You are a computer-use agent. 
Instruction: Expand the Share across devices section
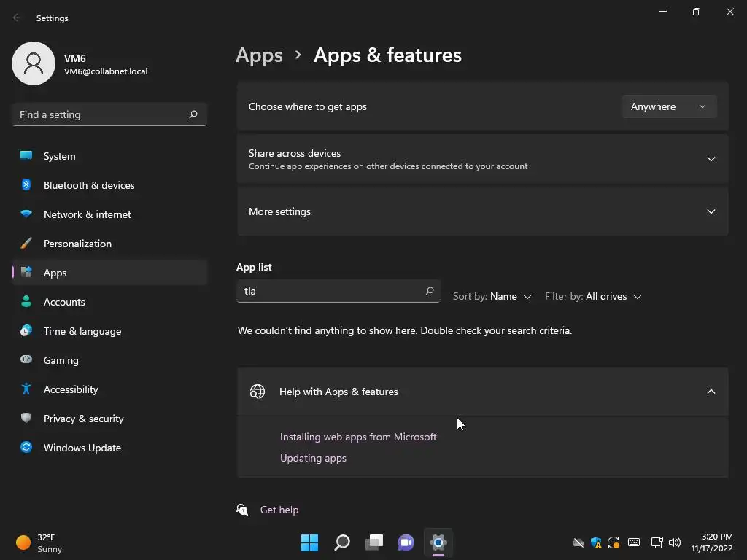click(711, 159)
